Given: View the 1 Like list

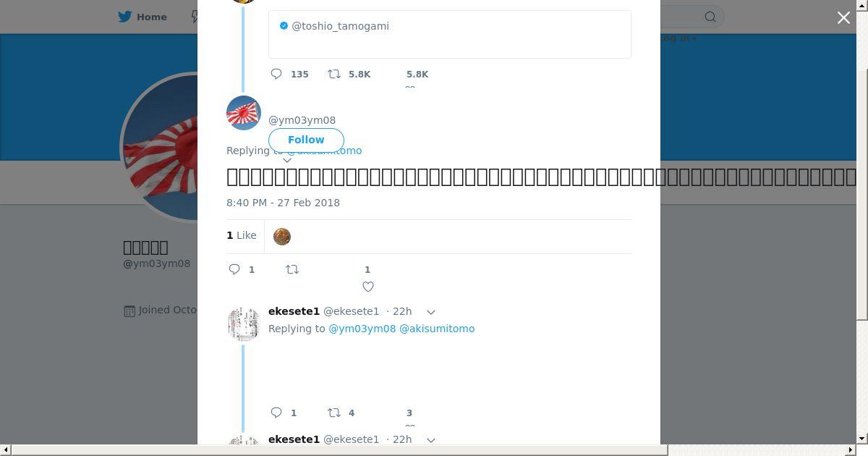Looking at the screenshot, I should pos(242,235).
